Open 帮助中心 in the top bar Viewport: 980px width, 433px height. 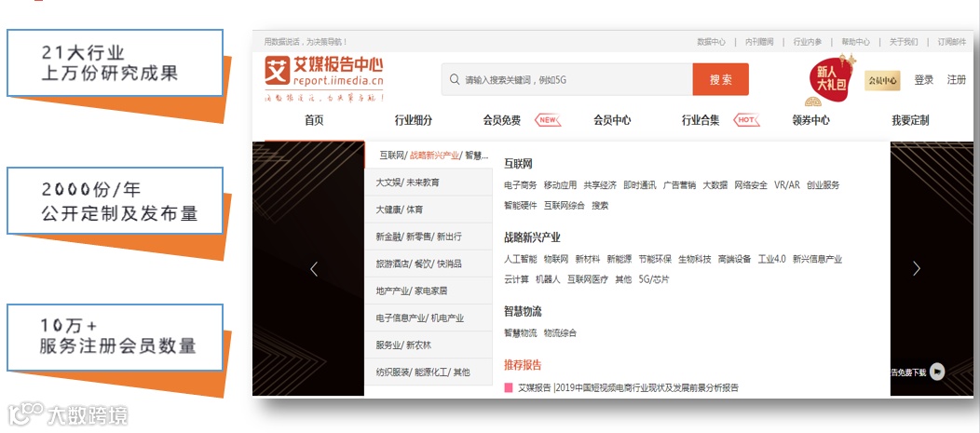coord(855,42)
